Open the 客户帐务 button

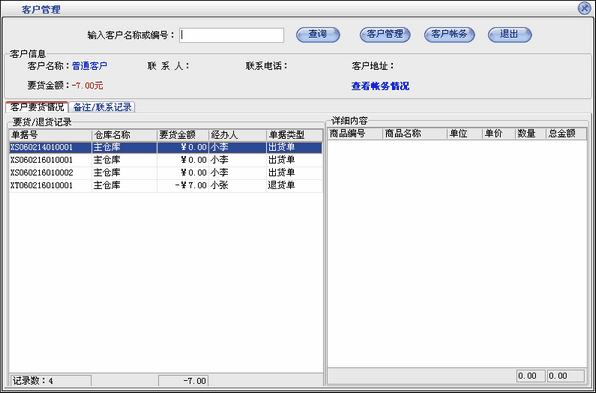coord(449,35)
